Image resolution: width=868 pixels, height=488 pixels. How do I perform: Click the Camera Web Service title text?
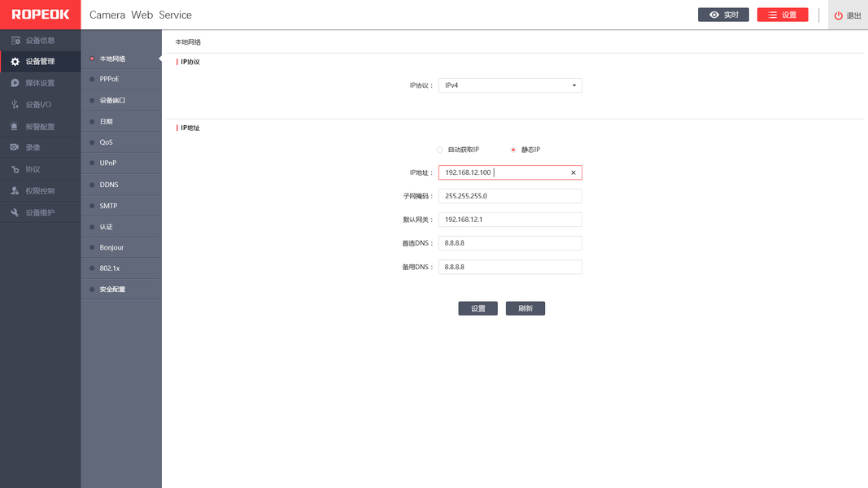pos(141,15)
